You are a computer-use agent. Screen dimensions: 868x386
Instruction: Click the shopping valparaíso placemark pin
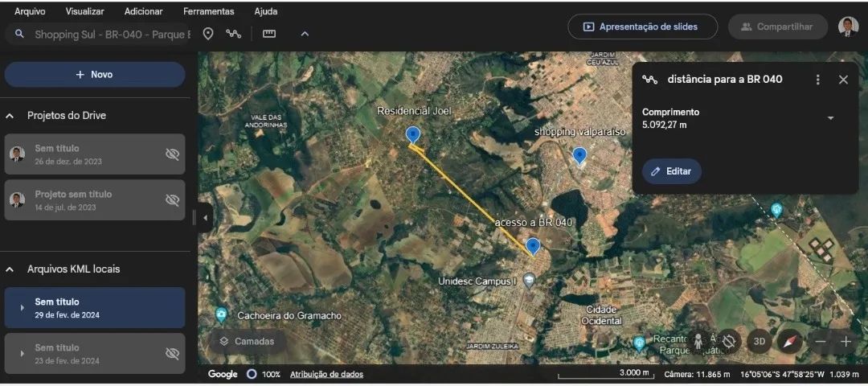(579, 156)
